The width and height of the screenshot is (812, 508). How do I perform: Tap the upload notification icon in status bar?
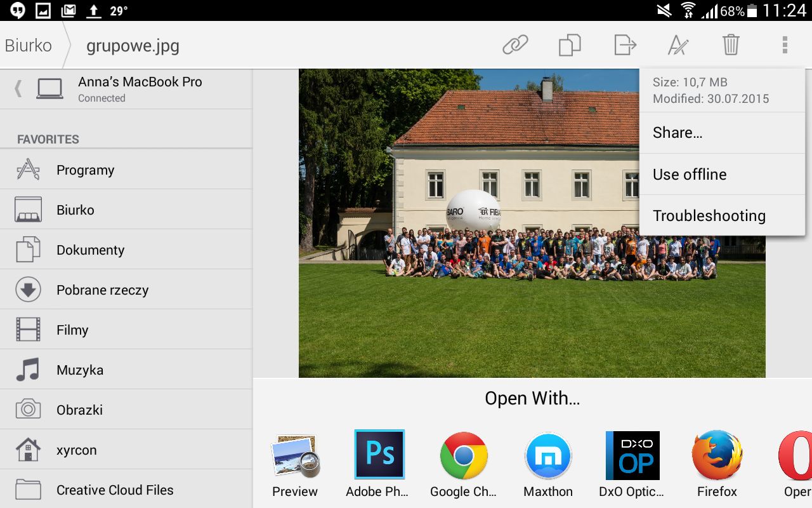click(93, 11)
